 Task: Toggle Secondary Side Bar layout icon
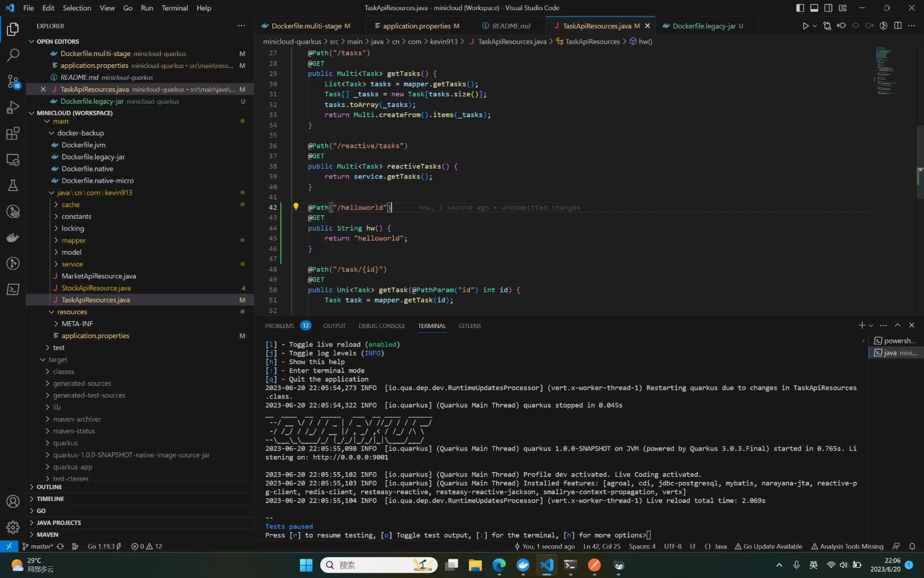pos(828,8)
